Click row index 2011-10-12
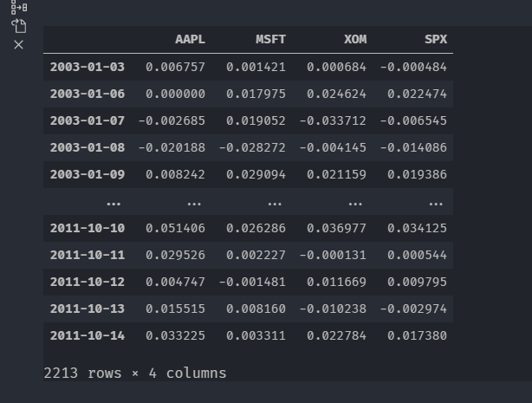Image resolution: width=532 pixels, height=403 pixels. coord(88,282)
